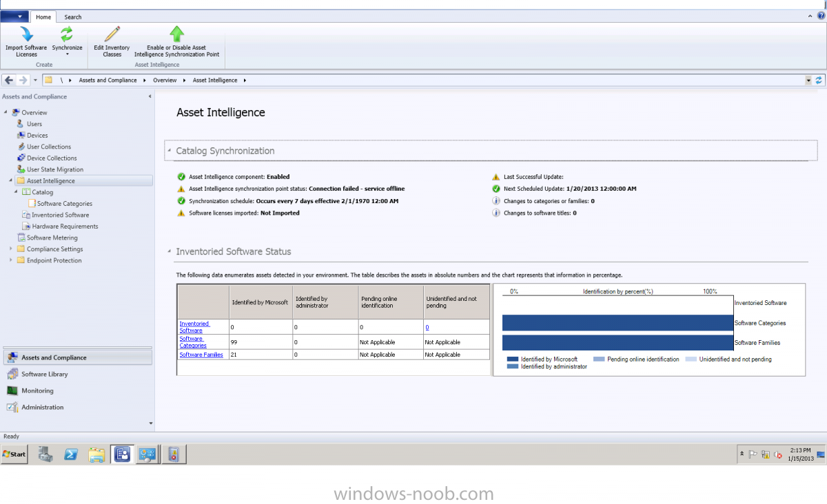Click Assets and Compliance in the breadcrumb

point(108,81)
